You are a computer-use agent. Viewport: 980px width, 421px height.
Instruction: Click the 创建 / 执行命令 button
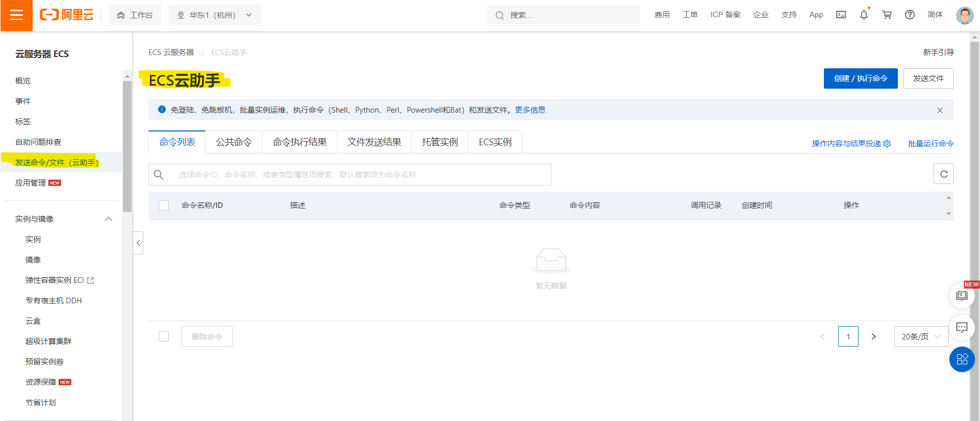[x=861, y=78]
